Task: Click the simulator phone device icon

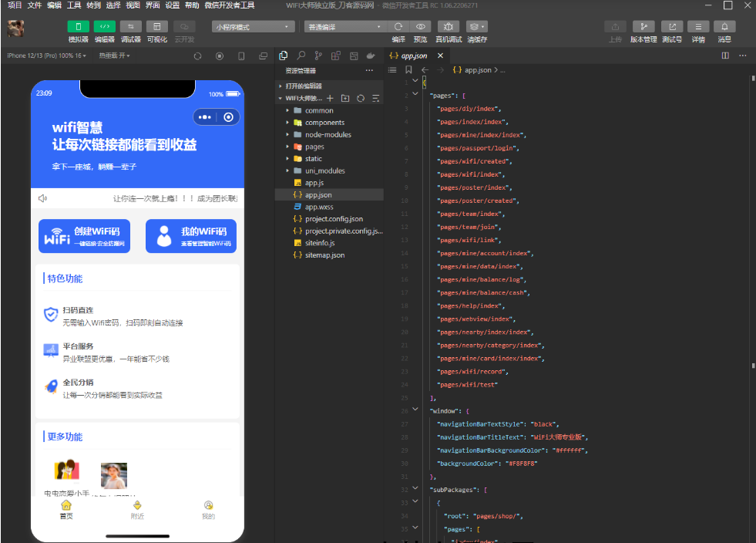Action: pyautogui.click(x=241, y=56)
